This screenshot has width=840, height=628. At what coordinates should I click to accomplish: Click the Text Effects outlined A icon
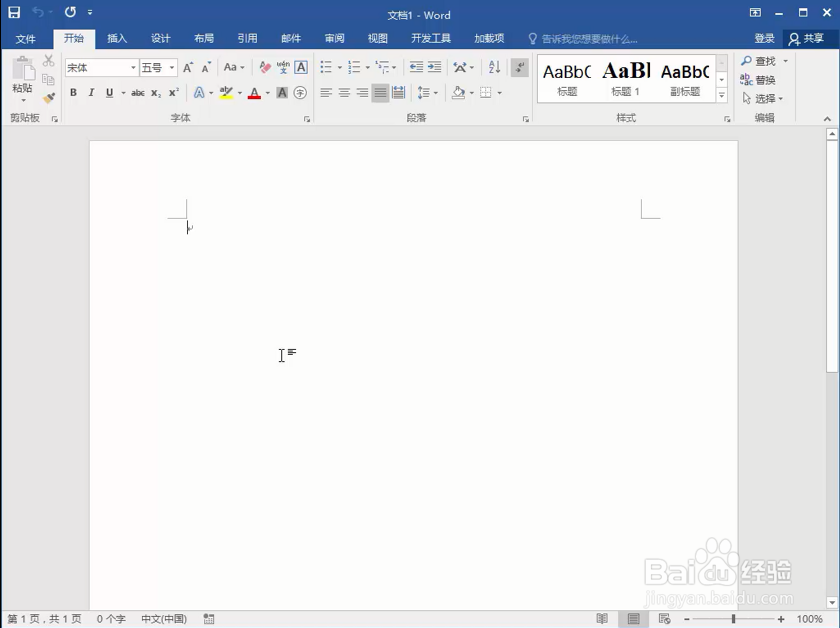coord(199,93)
